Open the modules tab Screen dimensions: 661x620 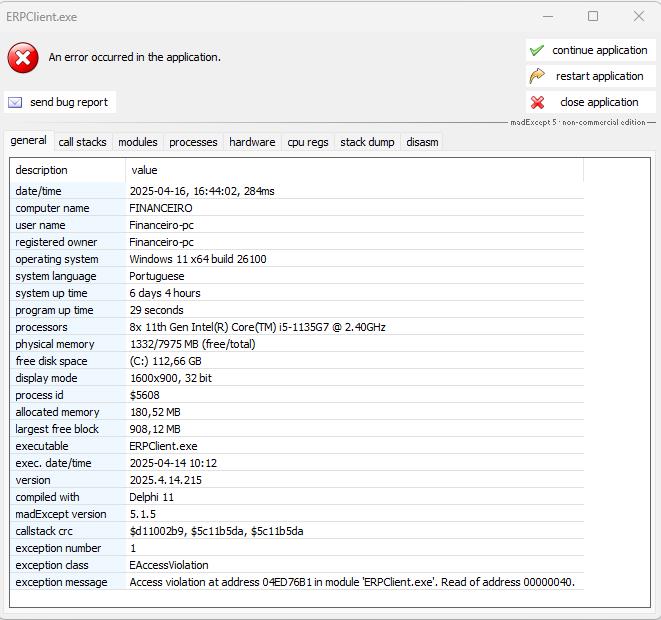point(138,142)
